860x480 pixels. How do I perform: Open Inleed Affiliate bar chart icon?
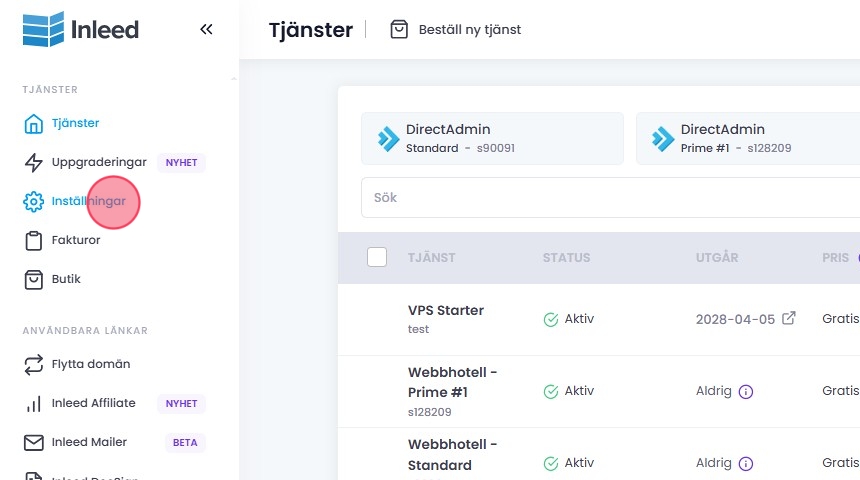[x=34, y=403]
